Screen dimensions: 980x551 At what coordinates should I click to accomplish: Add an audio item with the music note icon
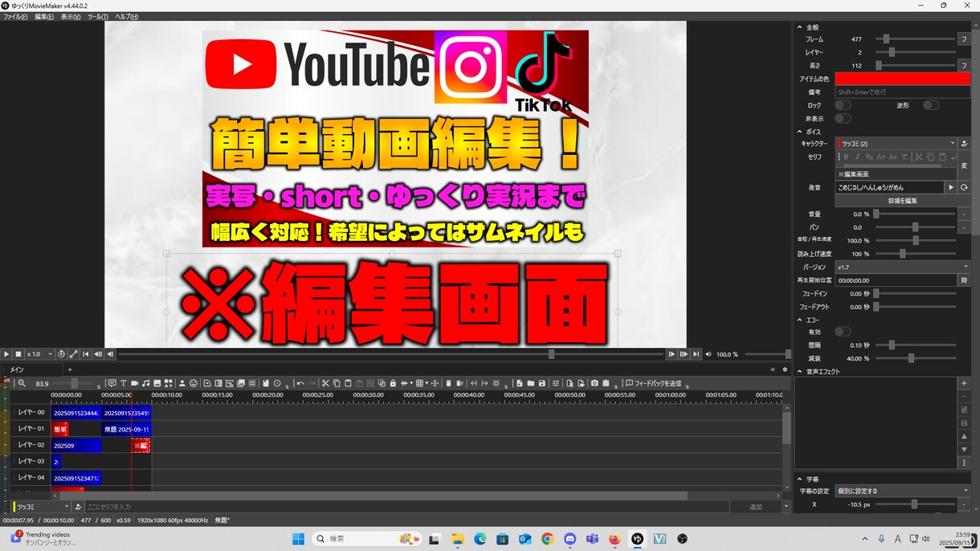[145, 383]
